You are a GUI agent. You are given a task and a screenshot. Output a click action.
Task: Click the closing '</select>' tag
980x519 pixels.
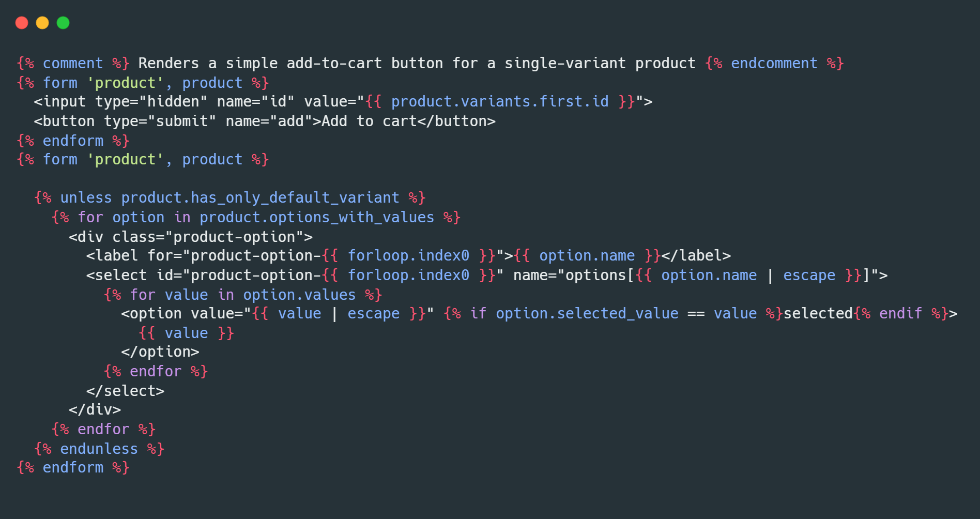125,391
